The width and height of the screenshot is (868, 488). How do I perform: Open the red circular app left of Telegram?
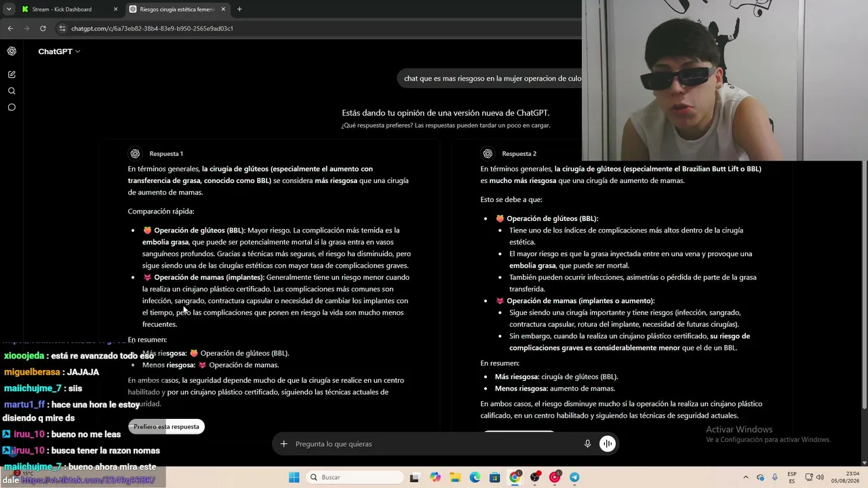(555, 477)
